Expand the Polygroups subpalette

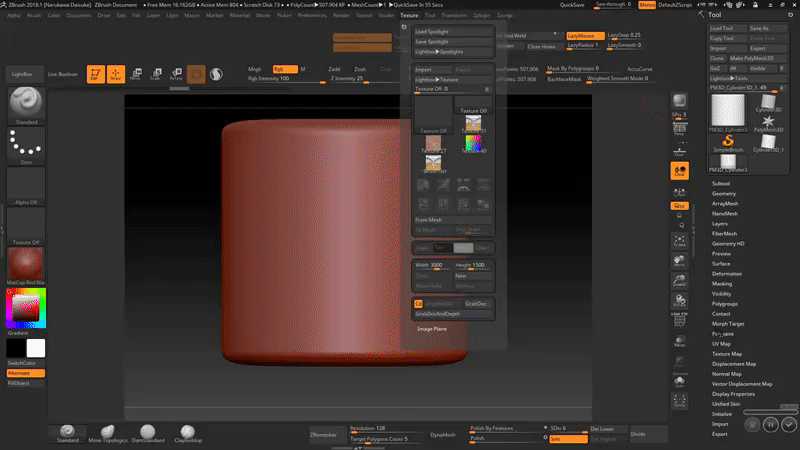[725, 304]
